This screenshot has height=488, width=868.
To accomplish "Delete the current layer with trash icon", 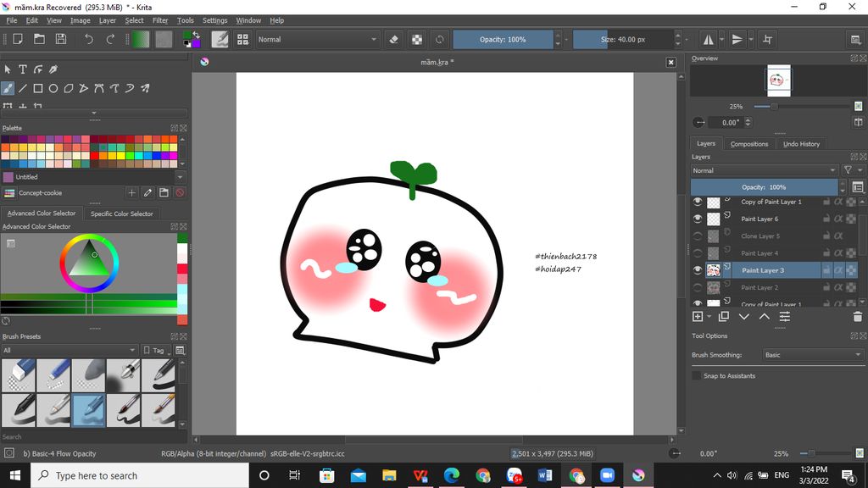I will point(858,317).
